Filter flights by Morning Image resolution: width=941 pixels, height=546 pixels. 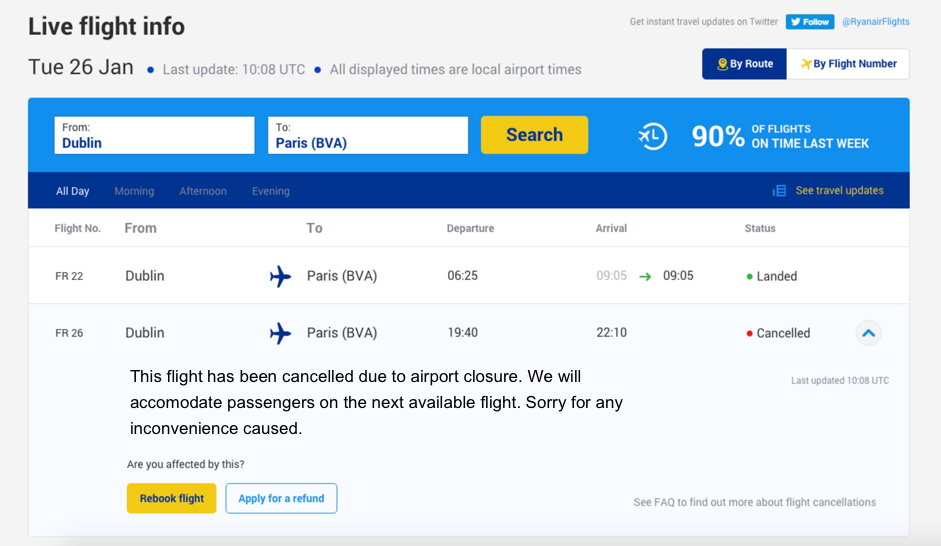134,191
